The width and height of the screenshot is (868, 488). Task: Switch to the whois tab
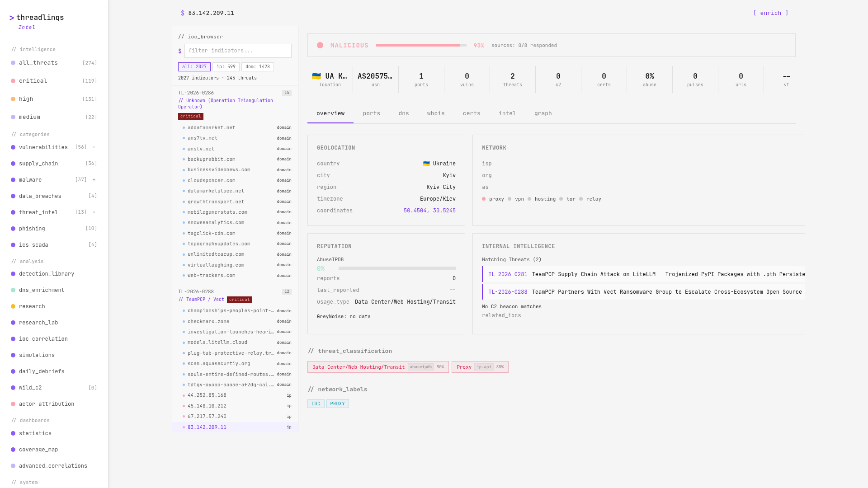[x=435, y=113]
